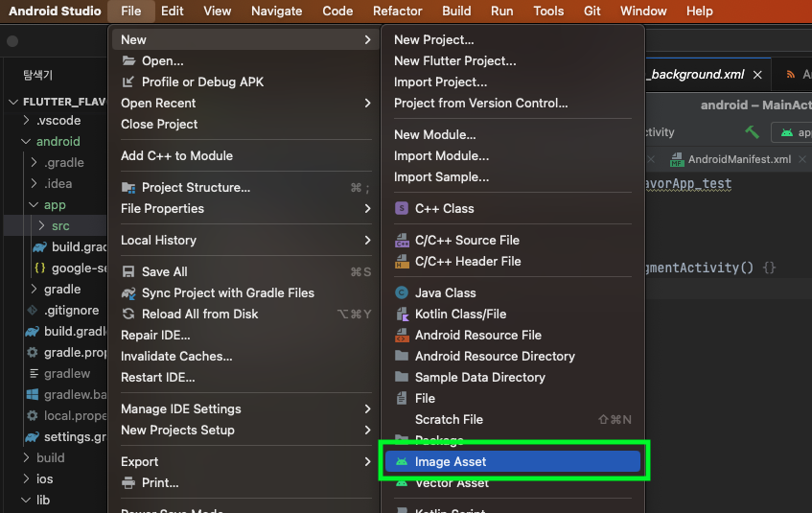The height and width of the screenshot is (513, 812).
Task: Click the C/C++ Source File icon
Action: click(x=402, y=241)
